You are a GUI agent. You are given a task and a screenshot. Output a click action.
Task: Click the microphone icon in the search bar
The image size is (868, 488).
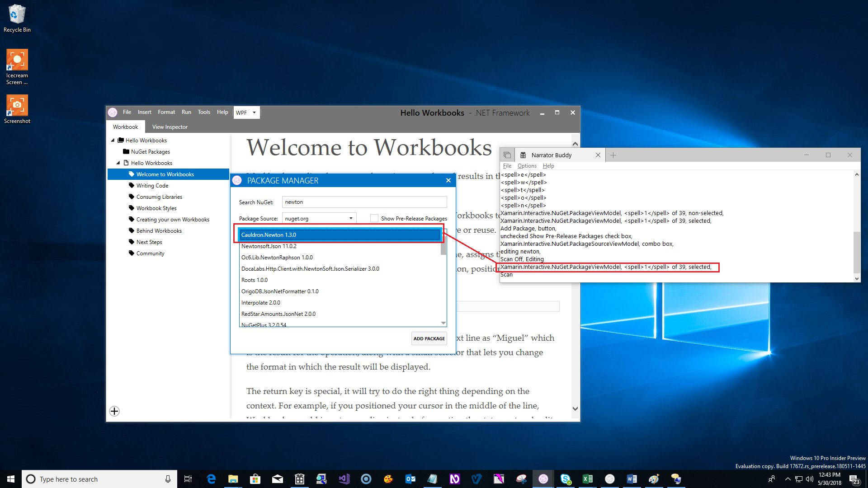coord(167,479)
